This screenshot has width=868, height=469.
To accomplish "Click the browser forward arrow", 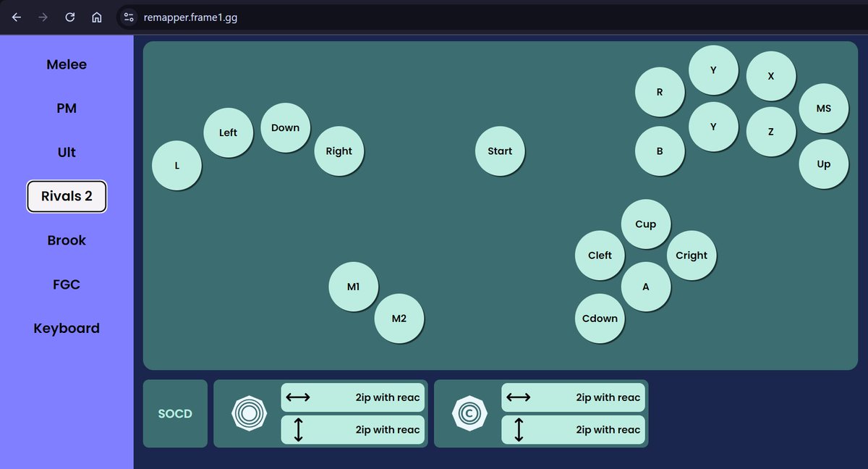I will coord(43,17).
